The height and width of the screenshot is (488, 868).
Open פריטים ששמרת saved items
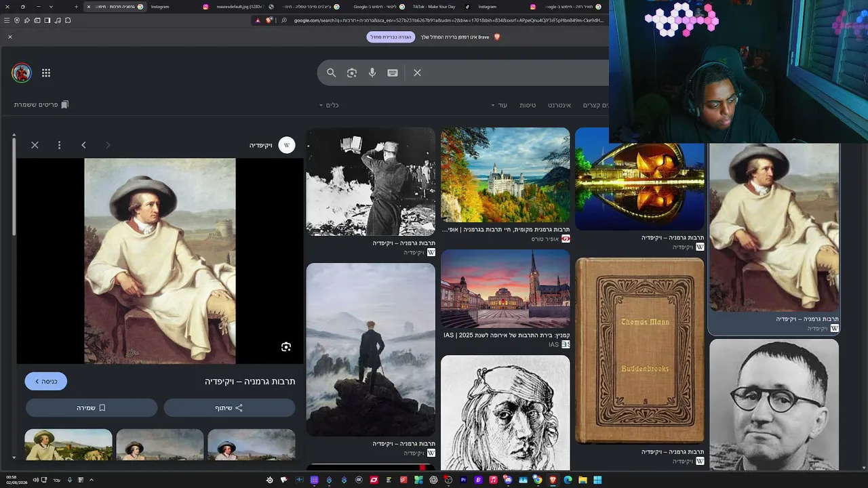point(41,104)
